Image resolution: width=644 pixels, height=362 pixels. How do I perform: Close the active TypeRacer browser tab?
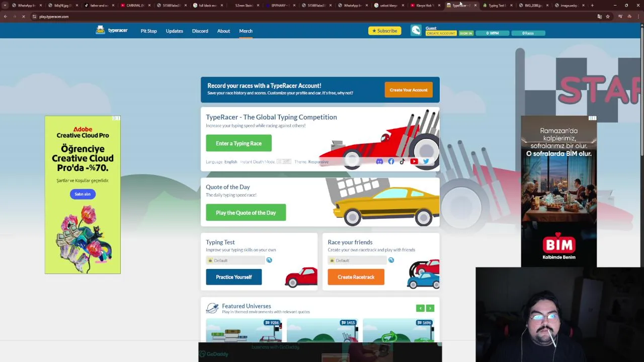tap(475, 5)
